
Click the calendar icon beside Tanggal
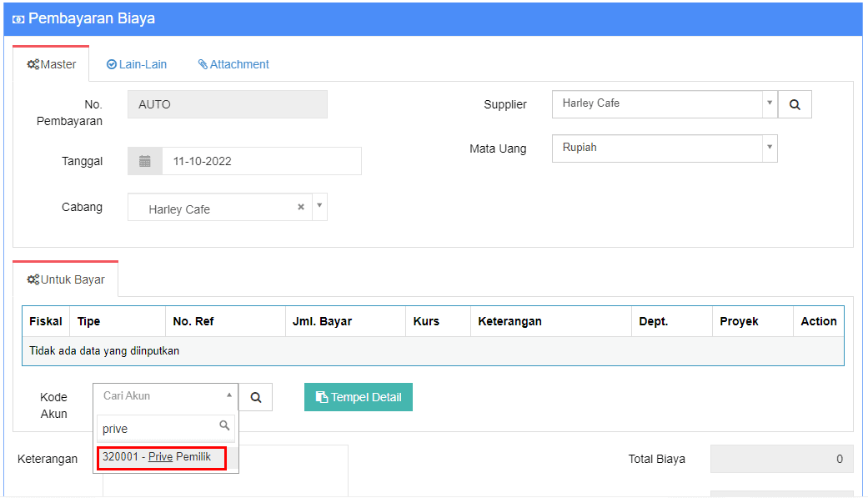tap(145, 161)
